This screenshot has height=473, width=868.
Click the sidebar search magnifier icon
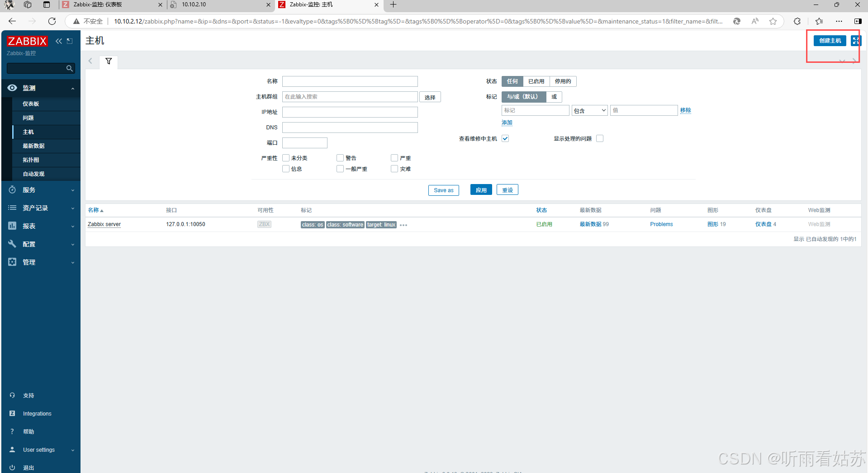click(70, 68)
